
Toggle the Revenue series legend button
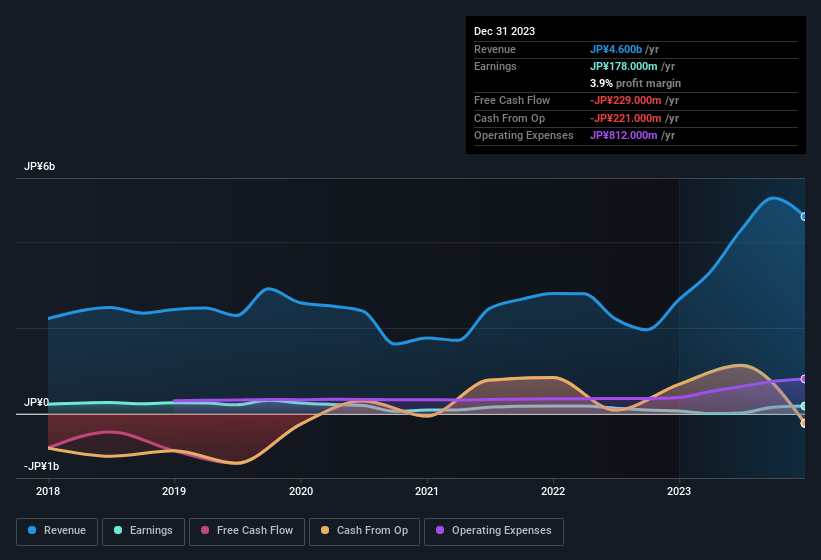pyautogui.click(x=57, y=531)
